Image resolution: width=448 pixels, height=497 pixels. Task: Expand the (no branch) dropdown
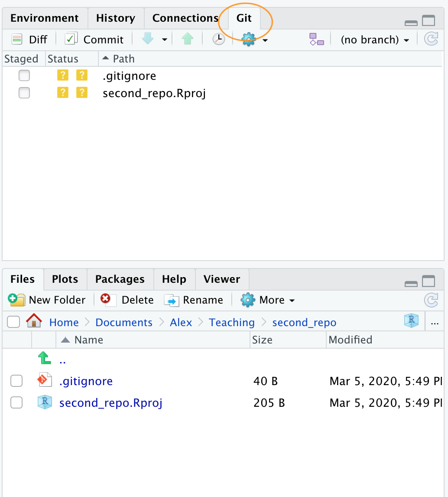[x=375, y=40]
